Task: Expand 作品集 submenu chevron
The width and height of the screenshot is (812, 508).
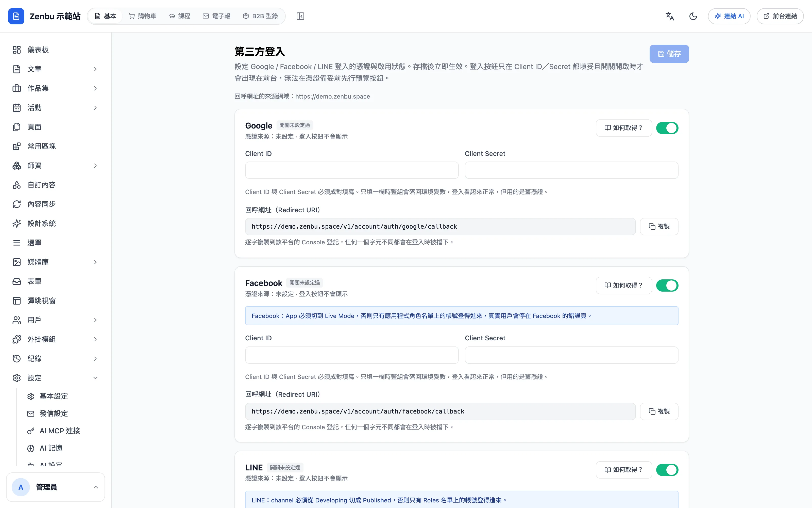Action: (x=95, y=88)
